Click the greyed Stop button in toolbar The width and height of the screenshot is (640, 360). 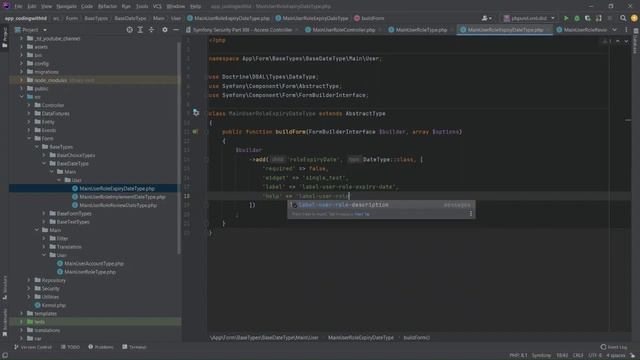pyautogui.click(x=610, y=18)
